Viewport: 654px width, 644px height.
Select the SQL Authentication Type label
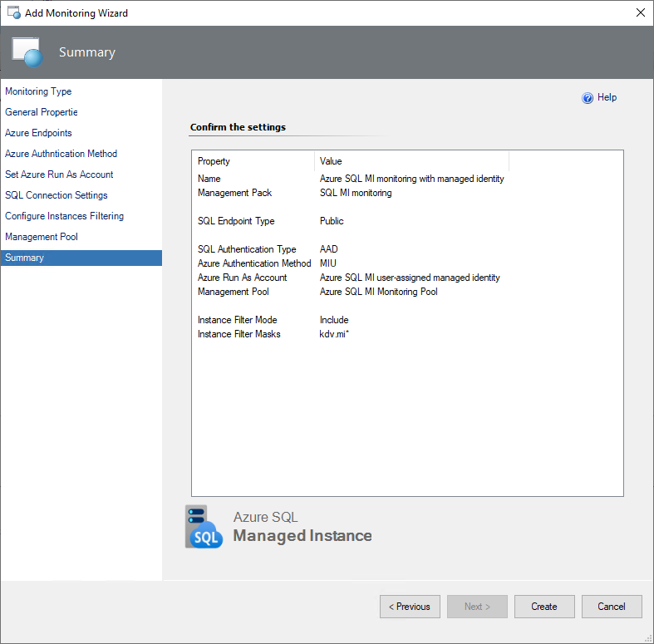click(247, 249)
